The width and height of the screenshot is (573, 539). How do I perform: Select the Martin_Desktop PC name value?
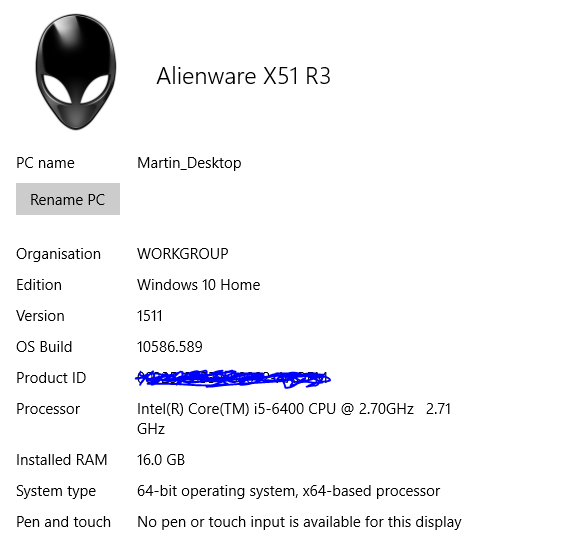[x=189, y=163]
